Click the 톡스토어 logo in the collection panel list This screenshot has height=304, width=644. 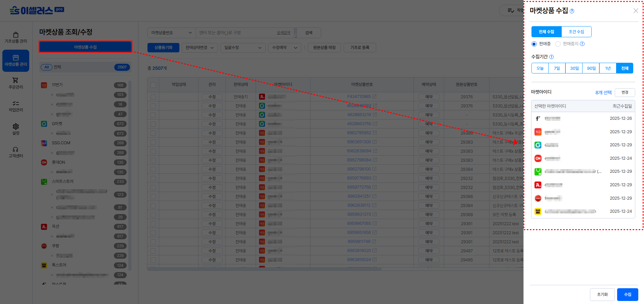pos(538,211)
